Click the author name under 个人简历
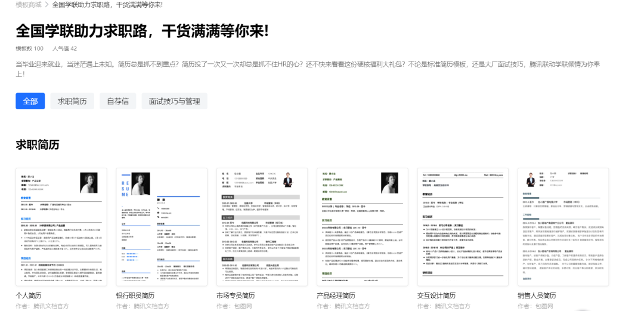This screenshot has height=311, width=644. [42, 306]
